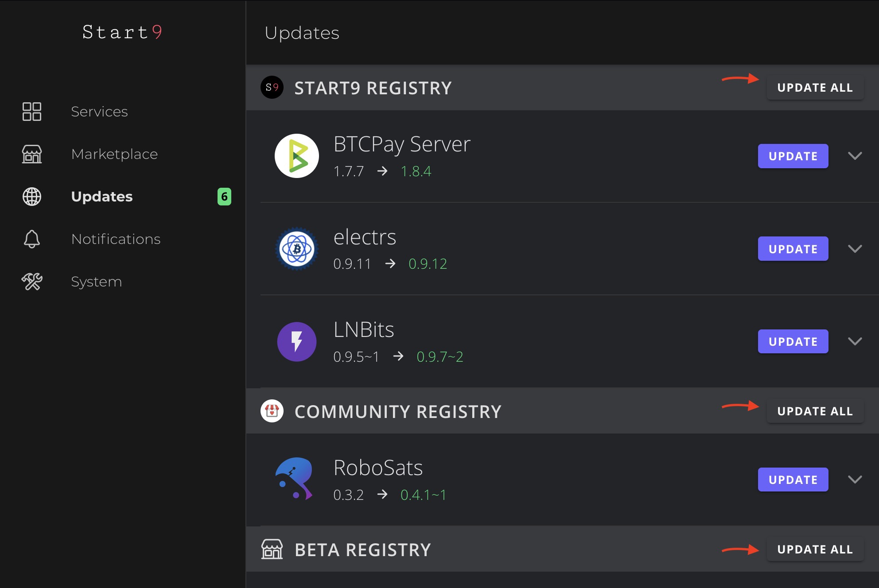
Task: Click the LNBits lightning bolt icon
Action: click(297, 341)
